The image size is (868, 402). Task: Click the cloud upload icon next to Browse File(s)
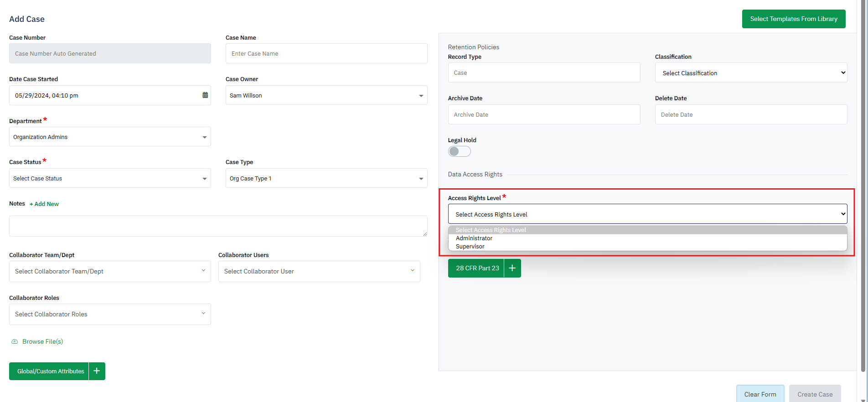pyautogui.click(x=15, y=341)
